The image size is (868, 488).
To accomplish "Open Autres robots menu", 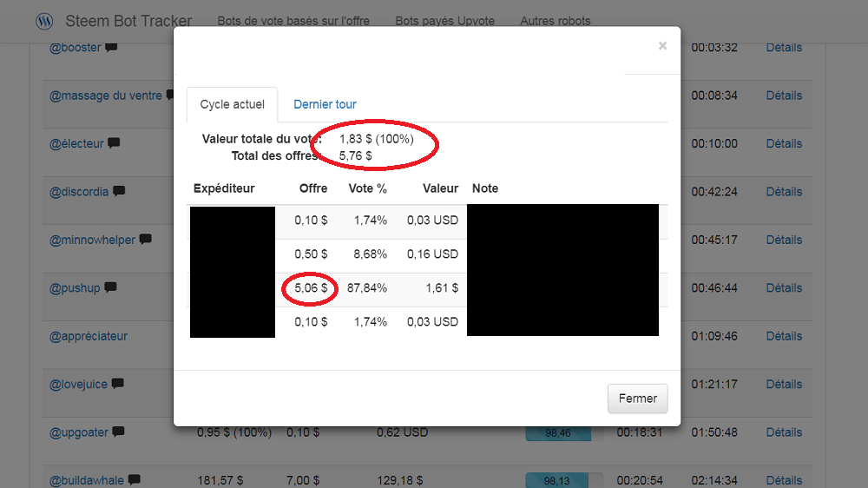I will coord(556,21).
